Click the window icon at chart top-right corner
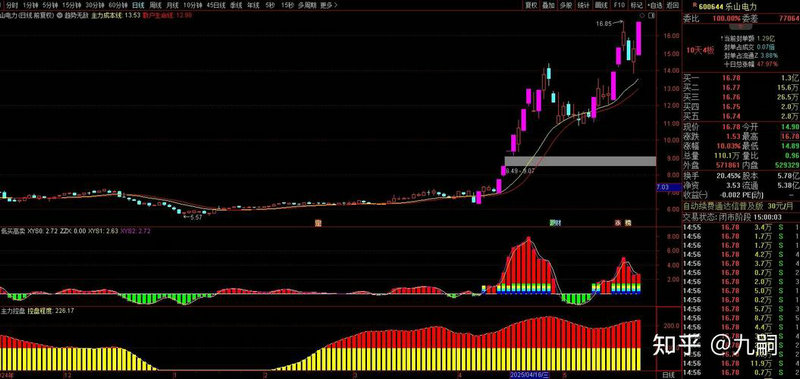 point(651,16)
